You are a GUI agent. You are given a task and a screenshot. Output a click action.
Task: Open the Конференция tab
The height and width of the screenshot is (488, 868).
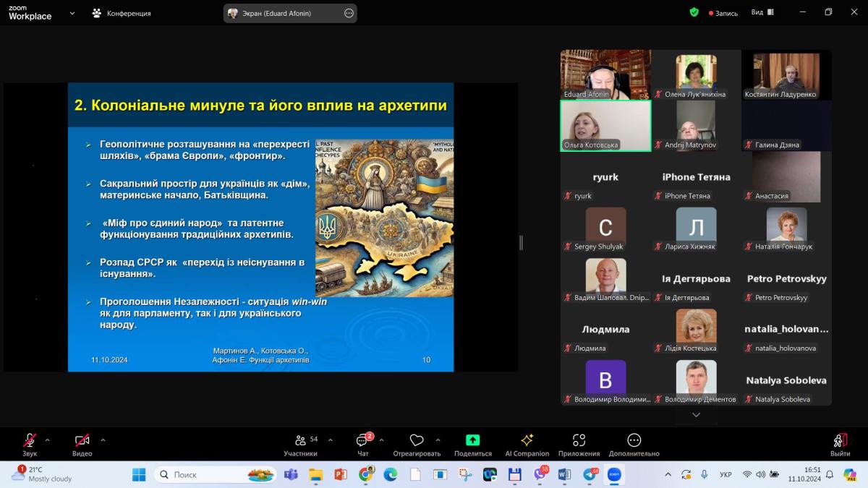[121, 13]
